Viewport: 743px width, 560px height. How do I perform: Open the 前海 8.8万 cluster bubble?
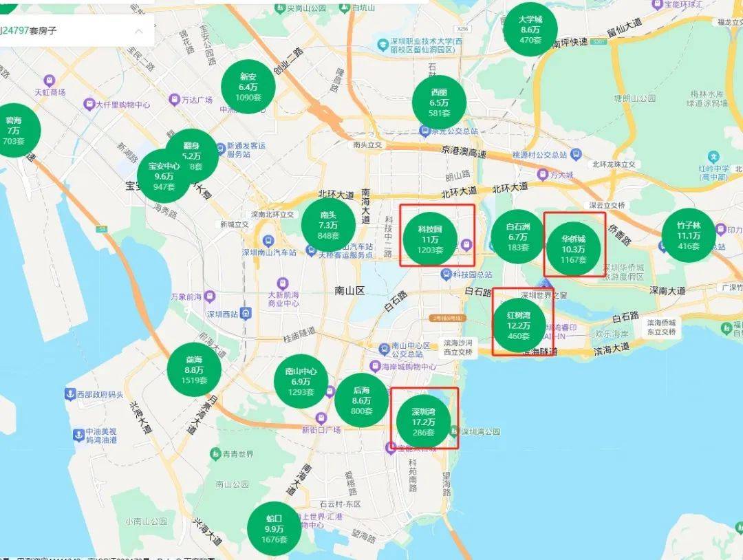click(194, 369)
